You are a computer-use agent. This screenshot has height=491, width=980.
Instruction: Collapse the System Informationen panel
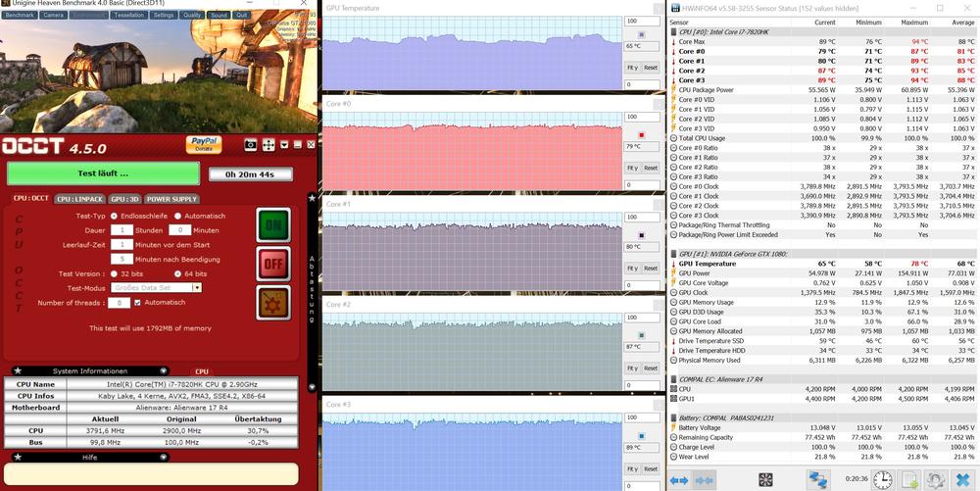point(13,371)
